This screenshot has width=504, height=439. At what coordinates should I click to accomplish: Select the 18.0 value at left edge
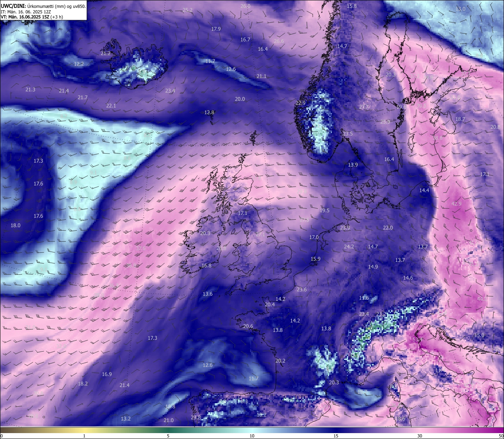pos(15,225)
